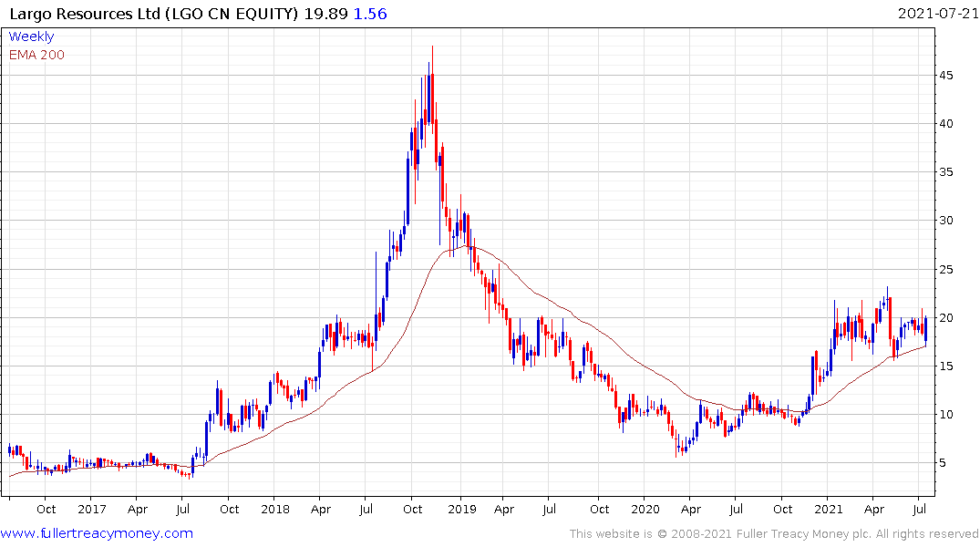Image resolution: width=980 pixels, height=547 pixels.
Task: Click the 2019 time axis label
Action: point(462,509)
